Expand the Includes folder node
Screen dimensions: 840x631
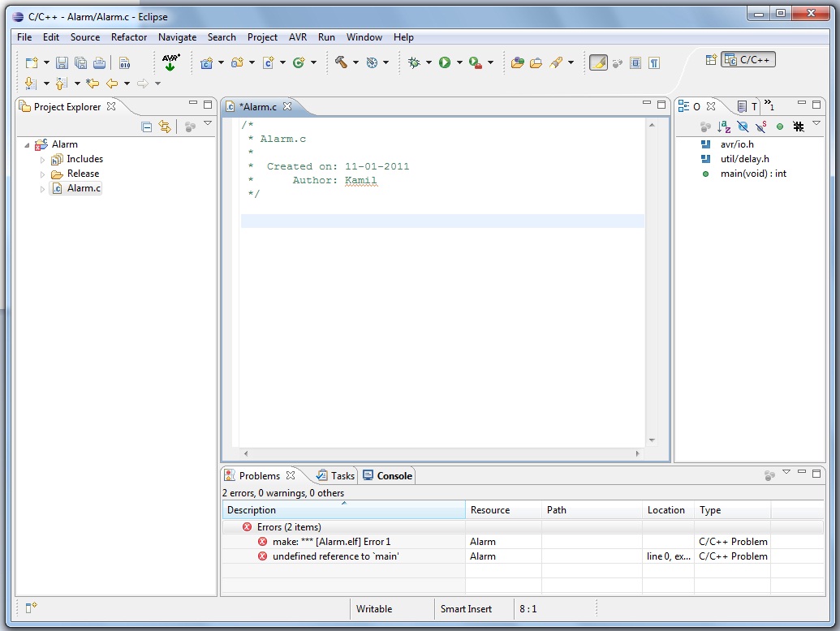pyautogui.click(x=43, y=160)
